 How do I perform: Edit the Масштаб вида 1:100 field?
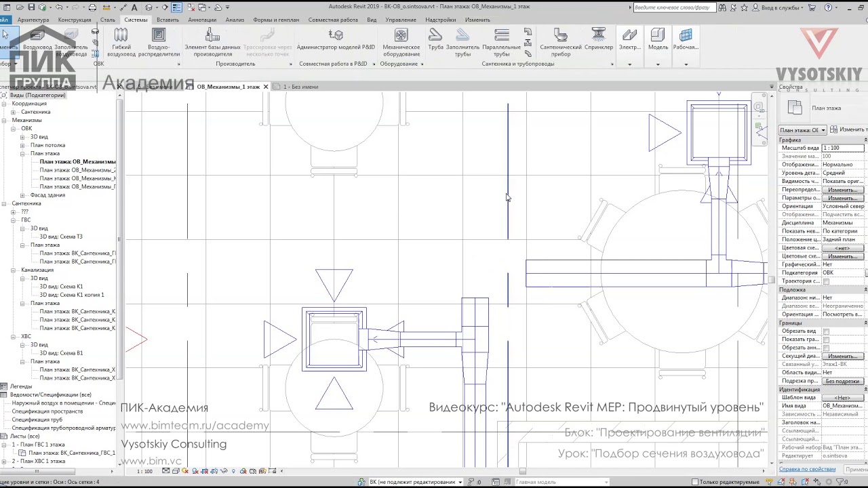[x=843, y=148]
